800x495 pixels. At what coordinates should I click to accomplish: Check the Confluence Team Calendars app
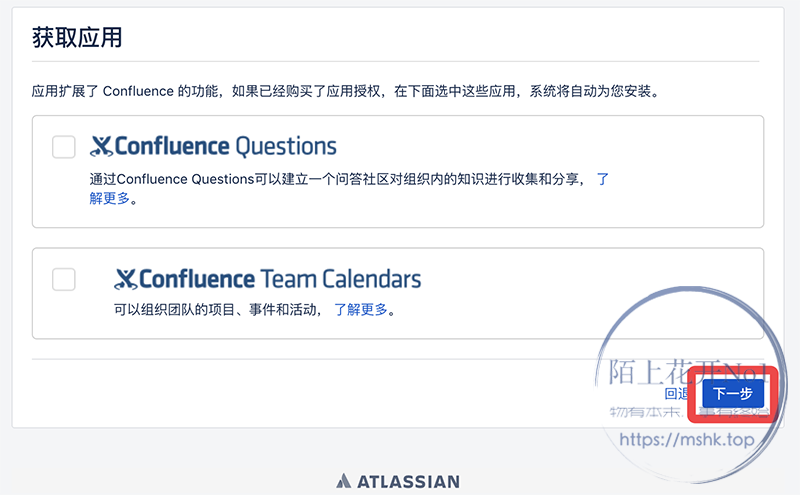point(64,279)
